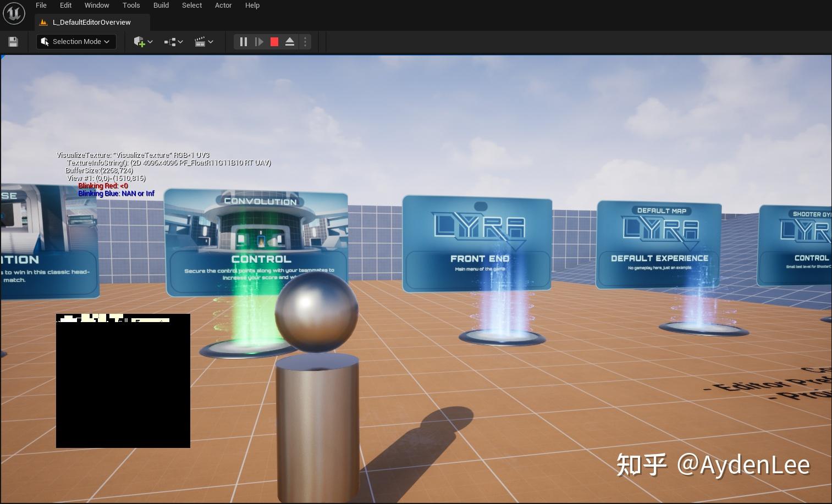Viewport: 832px width, 504px height.
Task: Click the Blueprints toolbar icon
Action: tap(169, 41)
